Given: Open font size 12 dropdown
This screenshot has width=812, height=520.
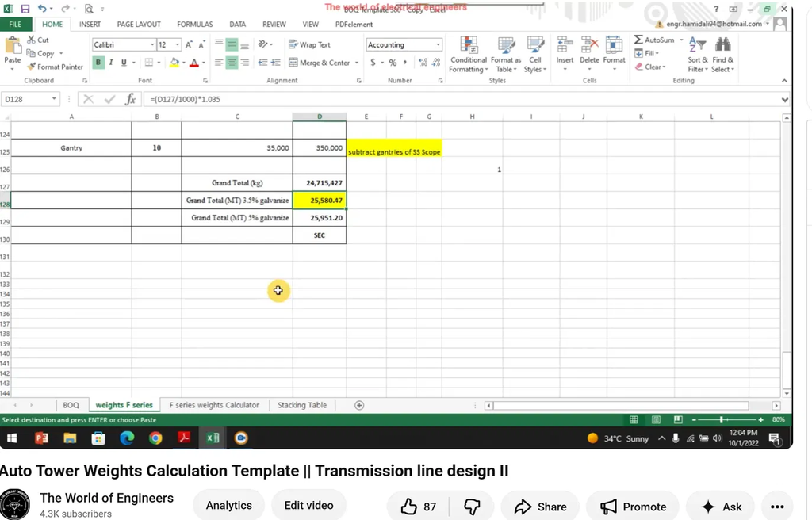Looking at the screenshot, I should pyautogui.click(x=178, y=44).
